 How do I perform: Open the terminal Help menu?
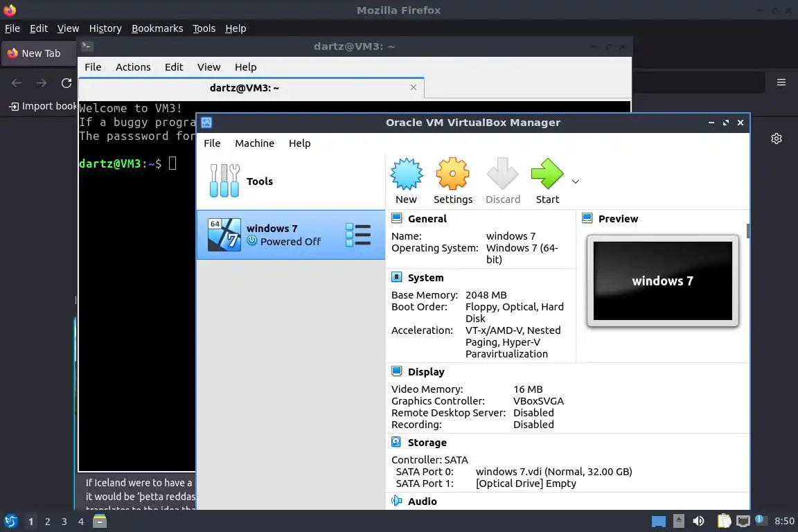(245, 67)
